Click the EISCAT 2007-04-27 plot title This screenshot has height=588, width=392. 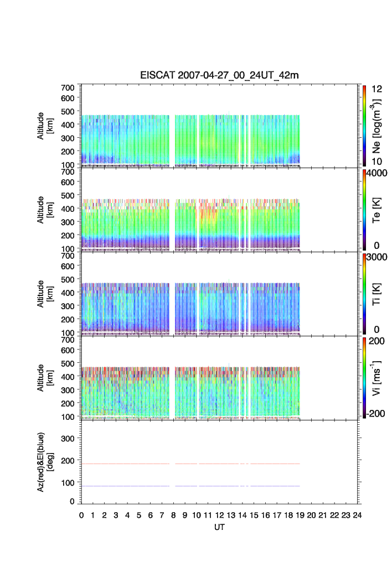click(x=219, y=76)
